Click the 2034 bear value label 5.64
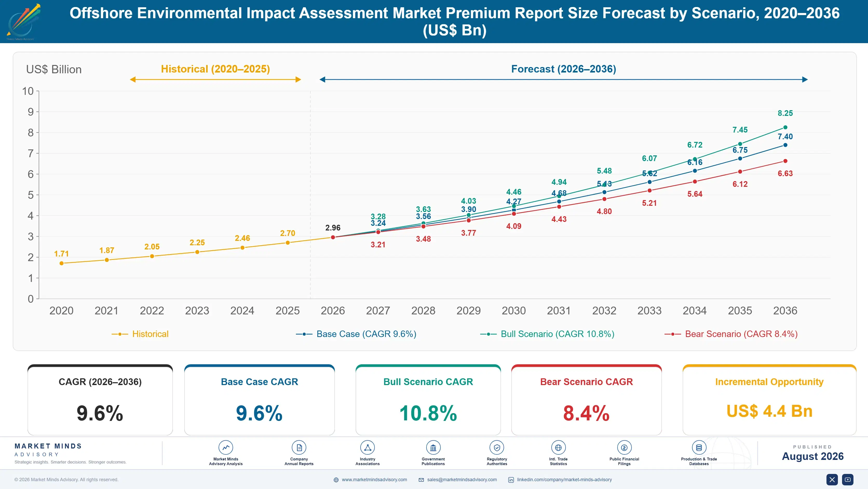 [x=695, y=194]
